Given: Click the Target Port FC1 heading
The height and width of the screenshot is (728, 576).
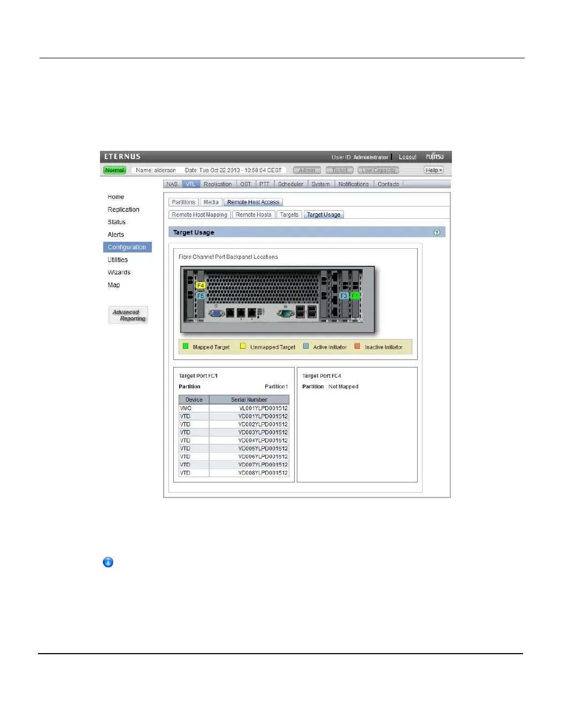Looking at the screenshot, I should pyautogui.click(x=198, y=376).
